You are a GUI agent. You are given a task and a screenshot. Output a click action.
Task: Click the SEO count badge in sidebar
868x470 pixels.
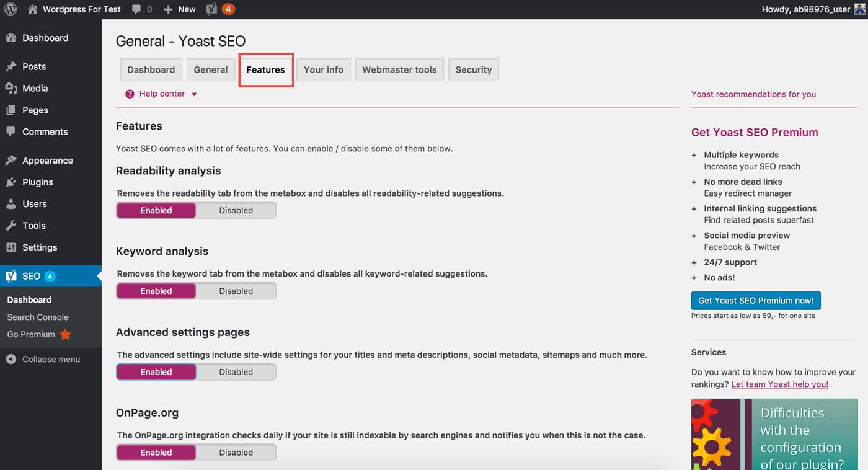[50, 276]
